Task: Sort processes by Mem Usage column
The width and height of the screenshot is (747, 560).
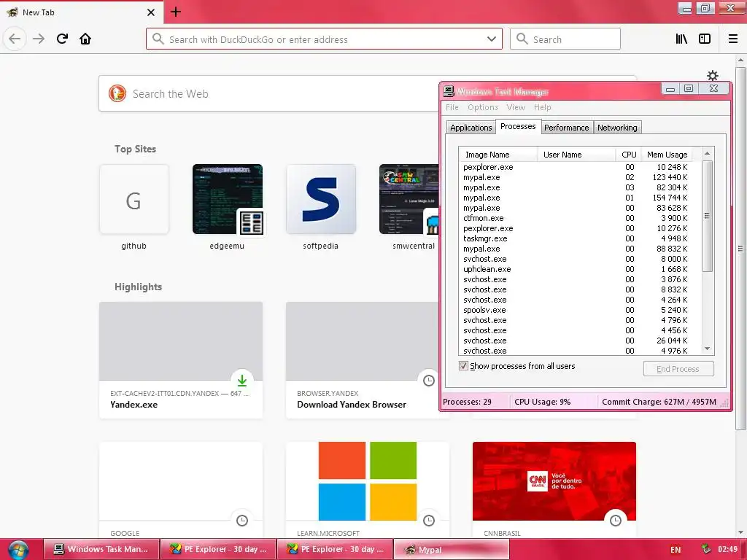Action: pos(667,155)
